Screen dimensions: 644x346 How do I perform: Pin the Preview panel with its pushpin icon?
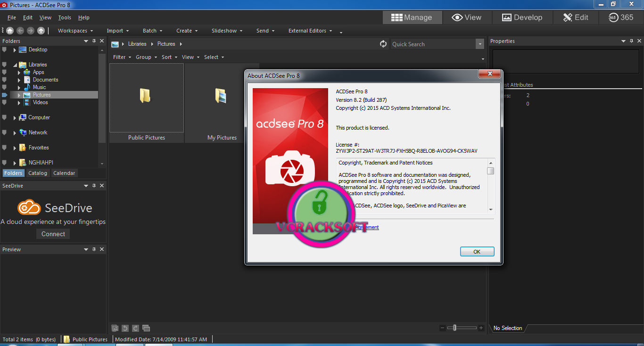click(x=94, y=249)
